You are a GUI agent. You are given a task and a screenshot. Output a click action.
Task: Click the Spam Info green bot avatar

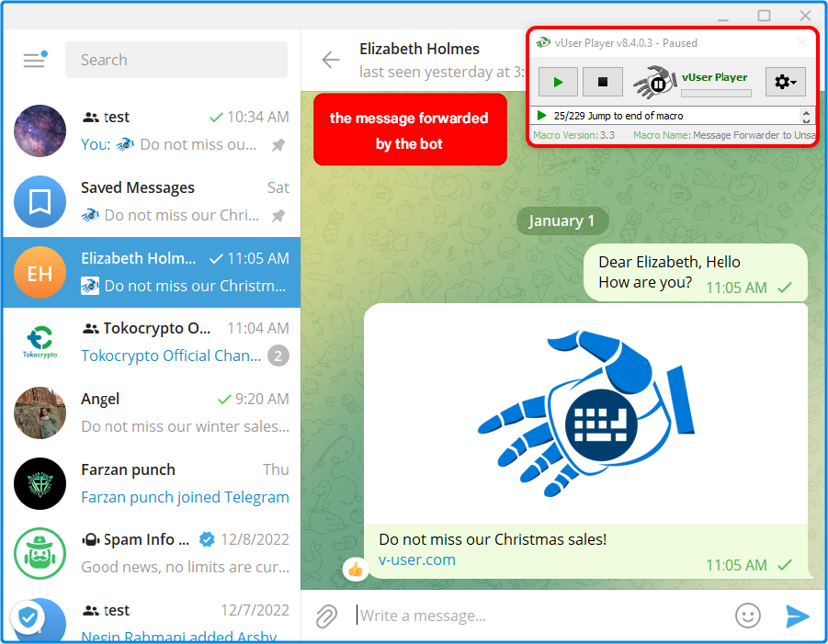tap(40, 554)
